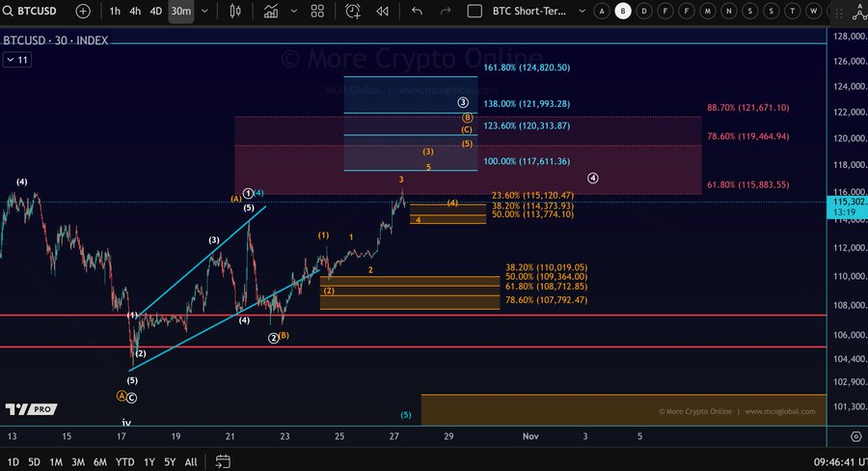Viewport: 868px width, 471px height.
Task: Click the add symbol plus icon
Action: tap(83, 11)
